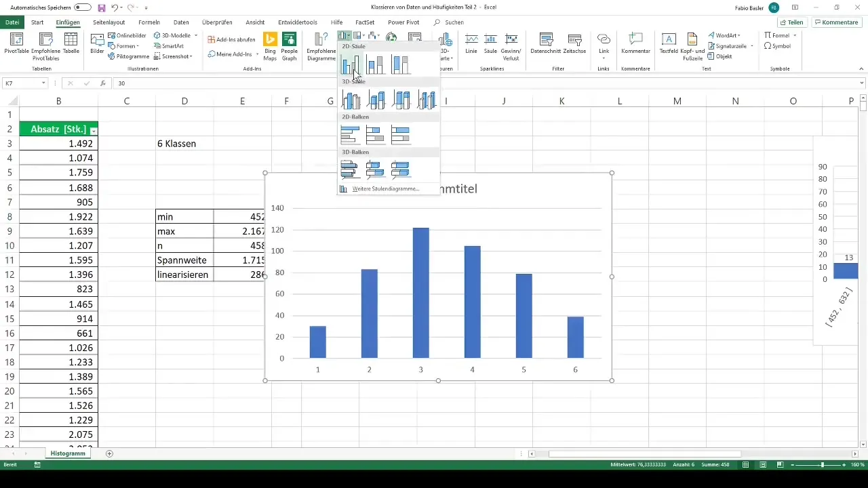Image resolution: width=868 pixels, height=488 pixels.
Task: Choose the plain 3D column chart
Action: click(x=426, y=100)
